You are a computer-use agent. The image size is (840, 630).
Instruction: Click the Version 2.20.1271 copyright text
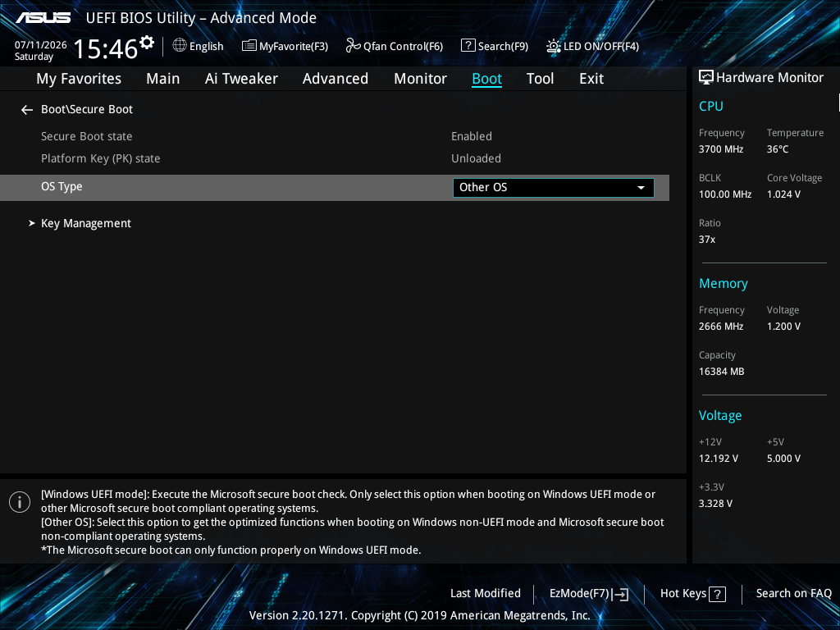coord(419,615)
